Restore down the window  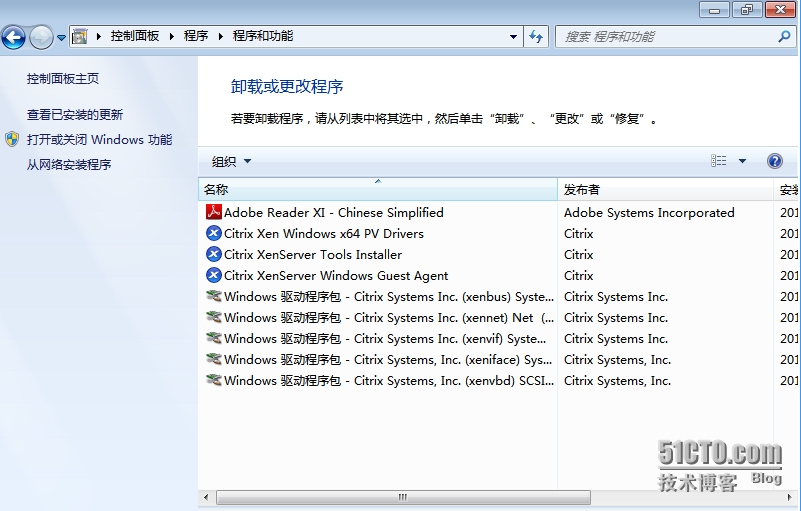coord(747,10)
